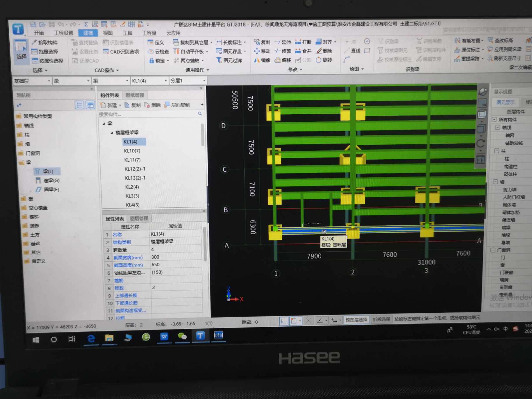Expand 长度标注 dropdown arrow
The height and width of the screenshot is (399, 532).
click(x=245, y=42)
